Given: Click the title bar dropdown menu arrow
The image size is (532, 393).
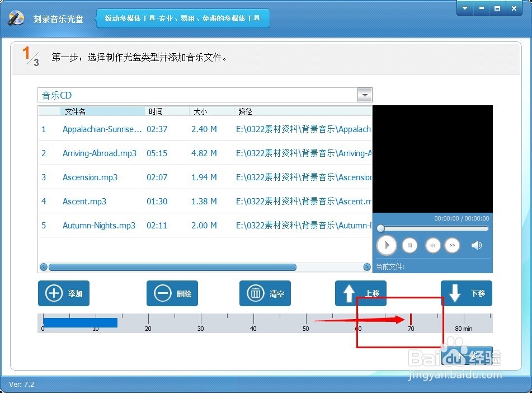Looking at the screenshot, I should pyautogui.click(x=465, y=8).
